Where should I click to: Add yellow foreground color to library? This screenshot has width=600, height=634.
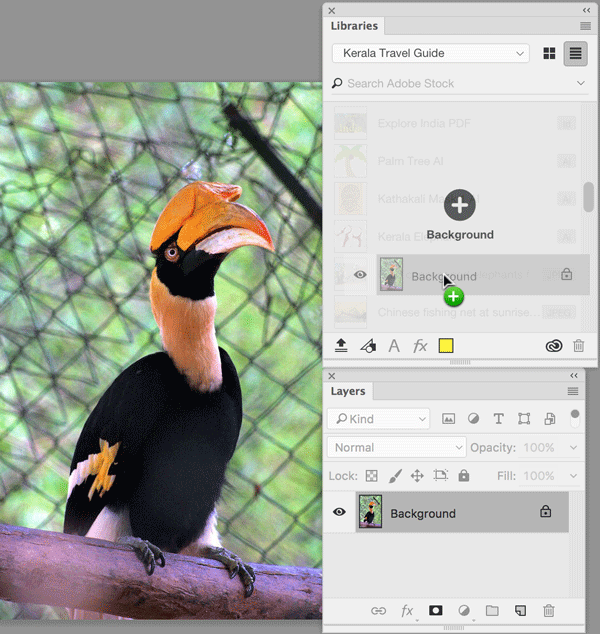(446, 346)
